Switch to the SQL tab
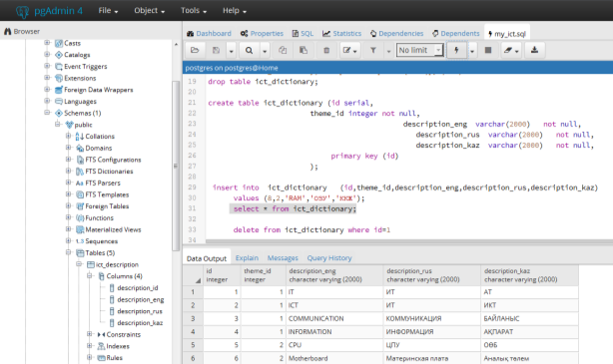Image resolution: width=613 pixels, height=364 pixels. click(x=303, y=34)
